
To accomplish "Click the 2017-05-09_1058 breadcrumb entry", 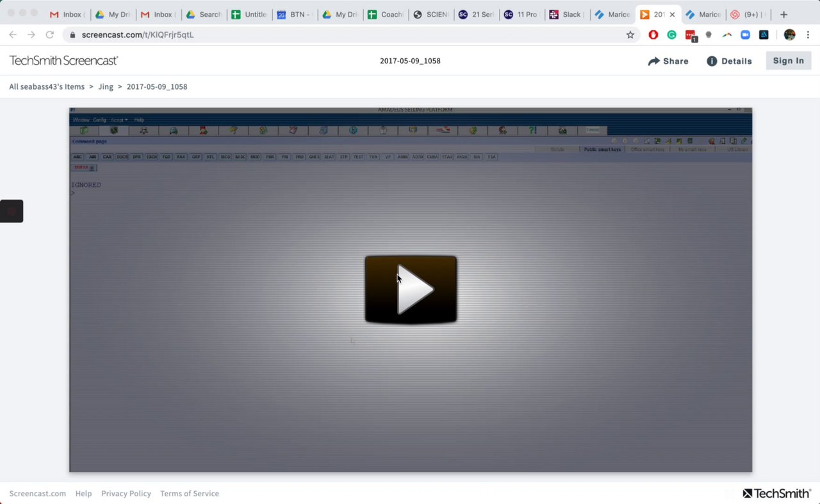I will (157, 86).
